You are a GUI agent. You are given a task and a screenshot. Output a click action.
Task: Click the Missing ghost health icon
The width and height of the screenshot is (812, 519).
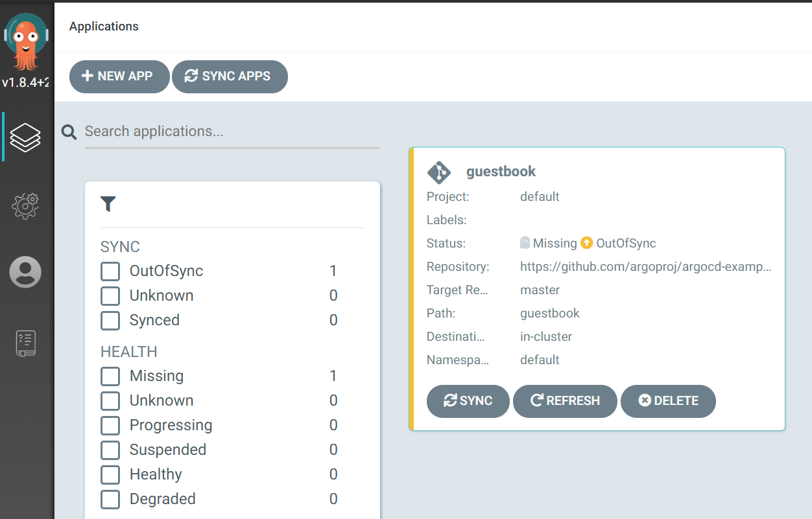click(x=525, y=243)
